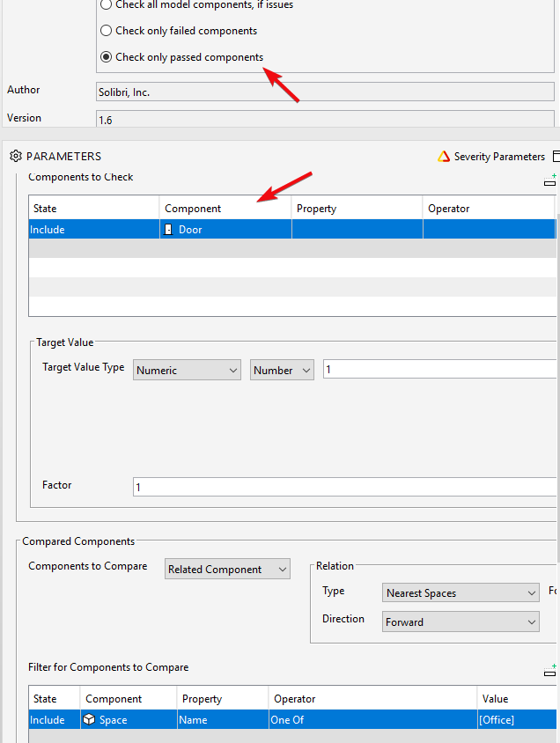Click the target value input field
The height and width of the screenshot is (743, 560).
440,369
